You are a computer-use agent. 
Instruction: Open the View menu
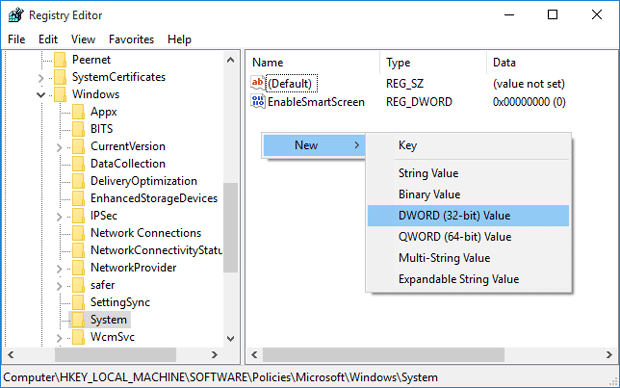83,39
